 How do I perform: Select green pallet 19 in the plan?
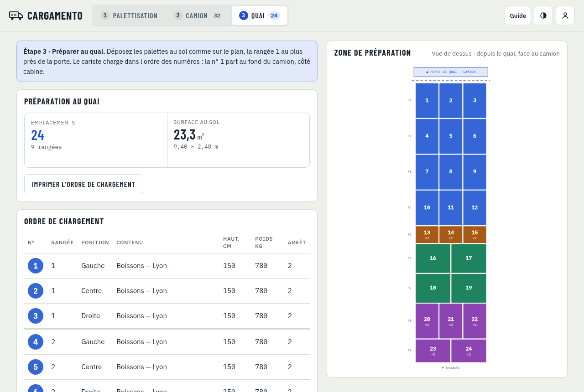coord(469,288)
